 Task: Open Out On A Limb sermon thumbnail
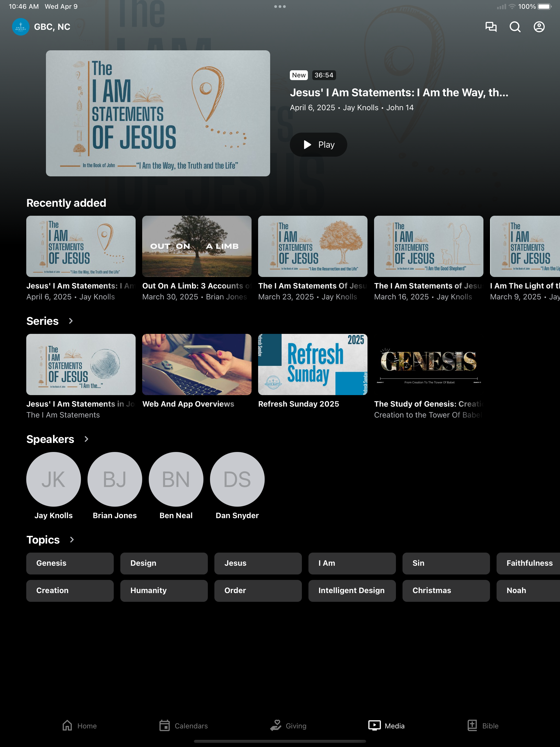197,246
